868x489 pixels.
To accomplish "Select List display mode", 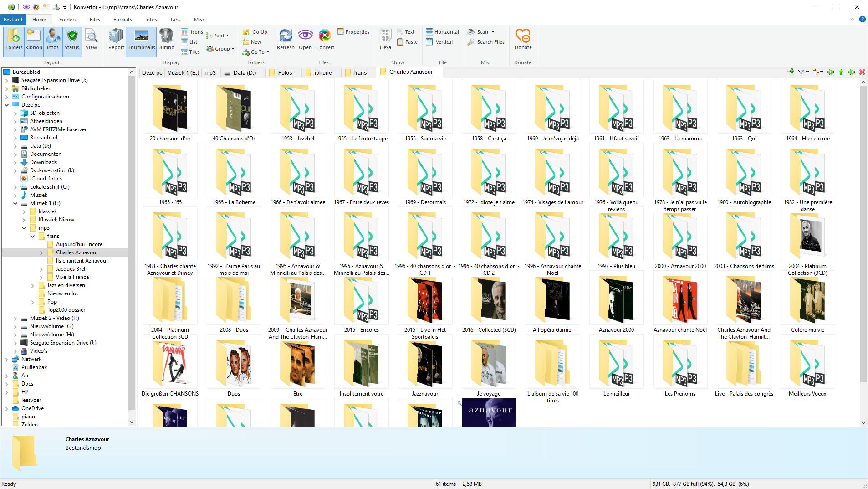I will [189, 42].
